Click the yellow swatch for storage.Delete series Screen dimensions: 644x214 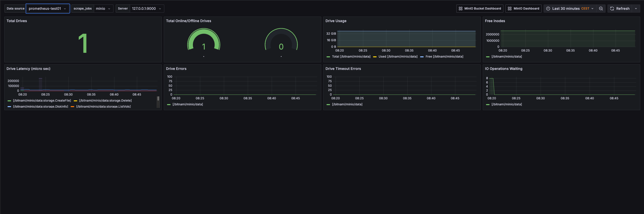pyautogui.click(x=75, y=101)
